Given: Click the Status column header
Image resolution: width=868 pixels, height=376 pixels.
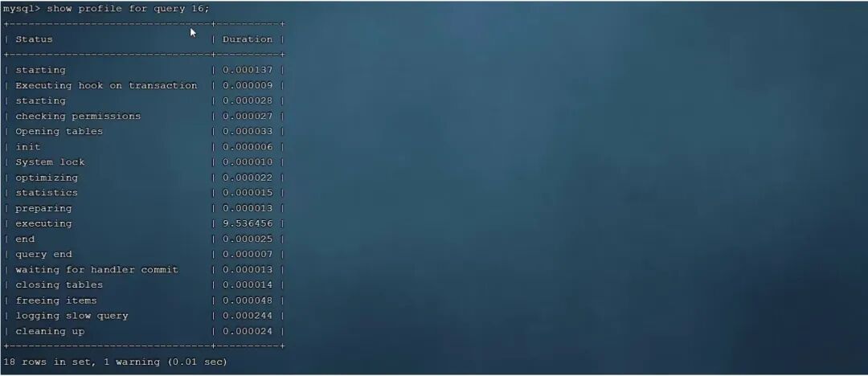Looking at the screenshot, I should click(x=34, y=39).
